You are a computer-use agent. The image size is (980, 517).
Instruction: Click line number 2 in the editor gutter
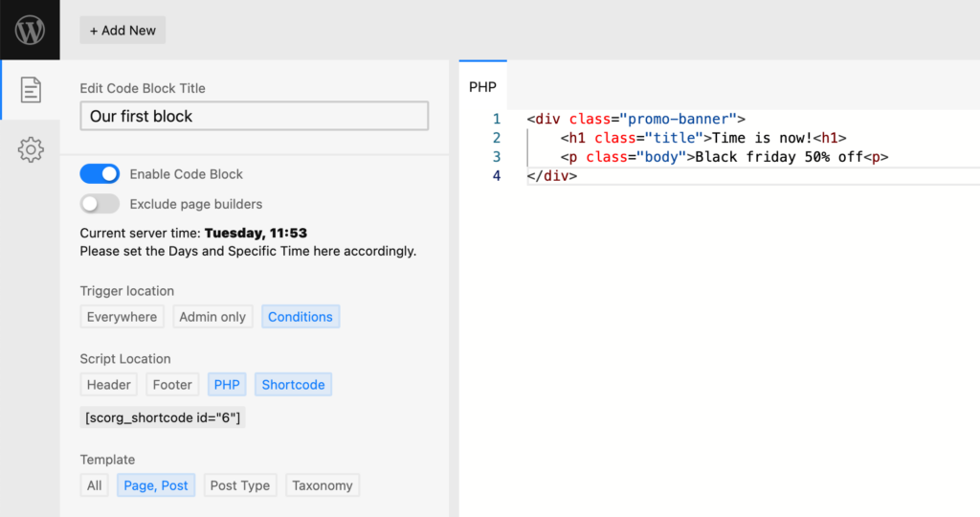coord(497,138)
